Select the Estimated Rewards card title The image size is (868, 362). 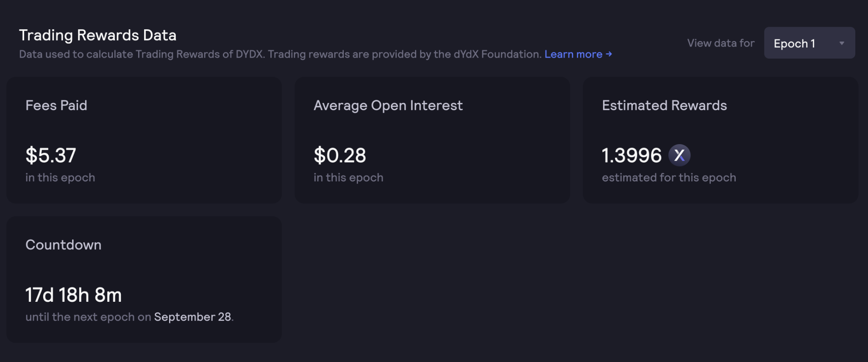(x=664, y=105)
